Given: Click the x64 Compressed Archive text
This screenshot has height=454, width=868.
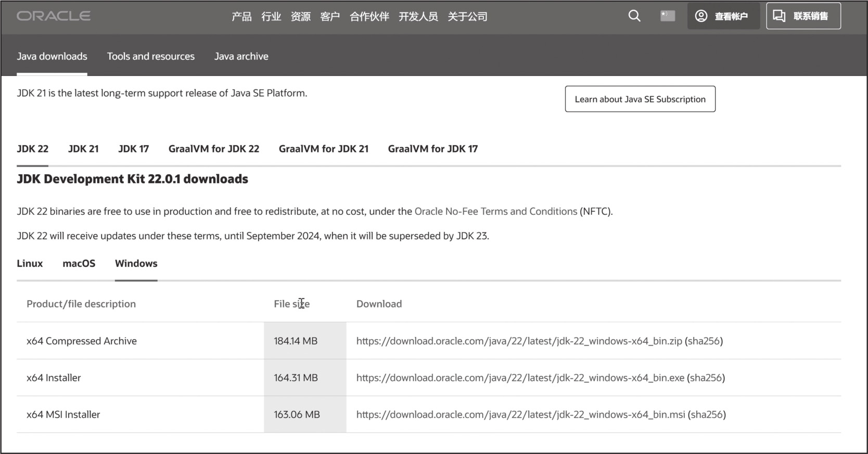Looking at the screenshot, I should [x=82, y=341].
